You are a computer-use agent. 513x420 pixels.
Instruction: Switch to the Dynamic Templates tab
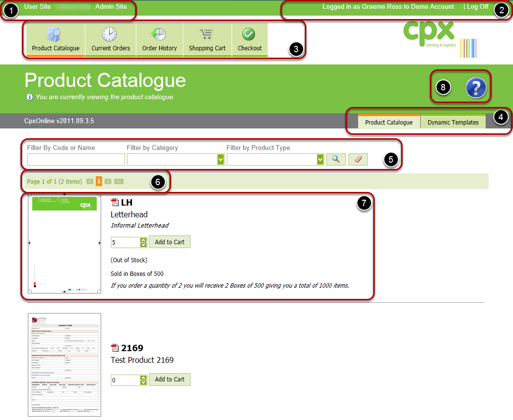pos(453,123)
